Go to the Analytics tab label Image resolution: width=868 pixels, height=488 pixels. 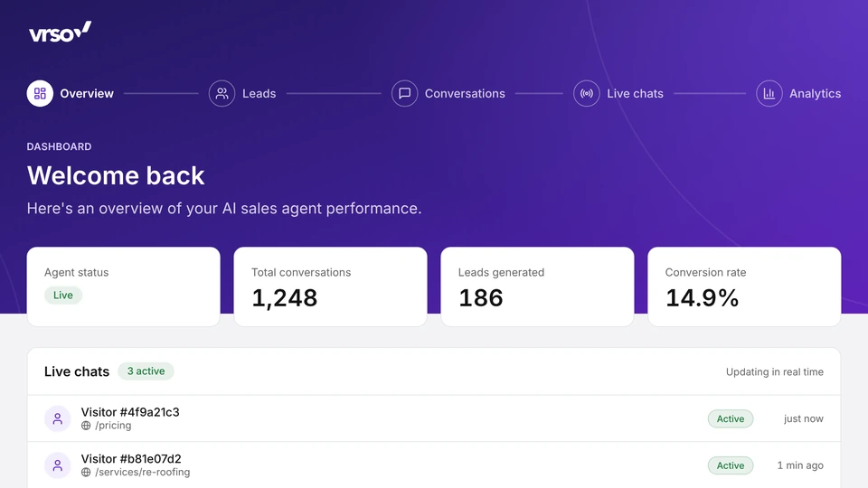point(815,93)
